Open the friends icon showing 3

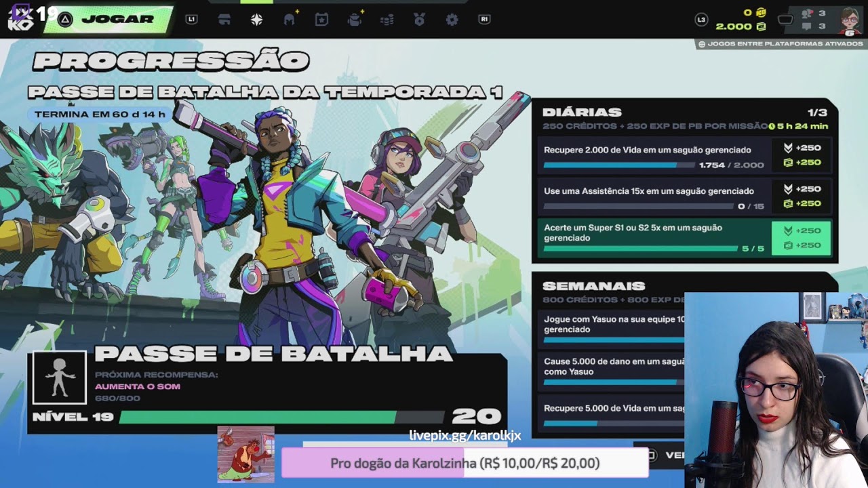coord(807,13)
